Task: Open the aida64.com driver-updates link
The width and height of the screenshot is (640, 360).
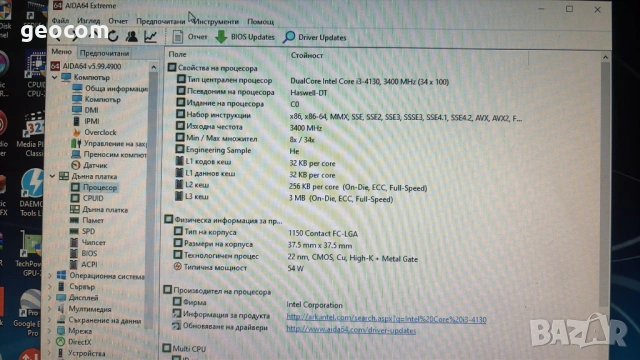Action: [351, 330]
